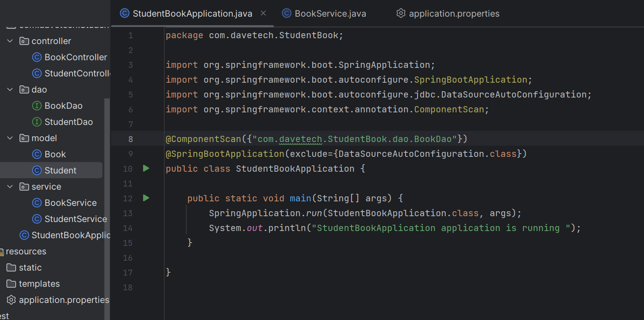Select the BookDao interface icon
Screen dimensions: 644x320
[x=37, y=106]
